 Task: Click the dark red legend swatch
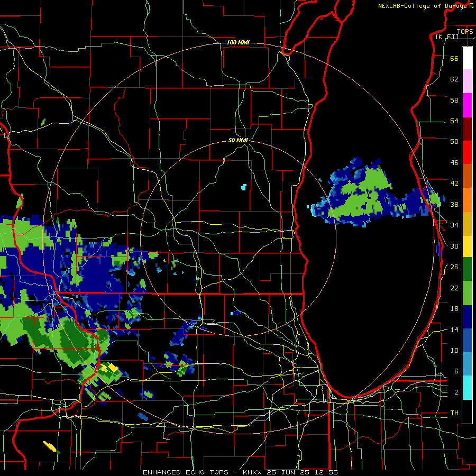[x=467, y=129]
